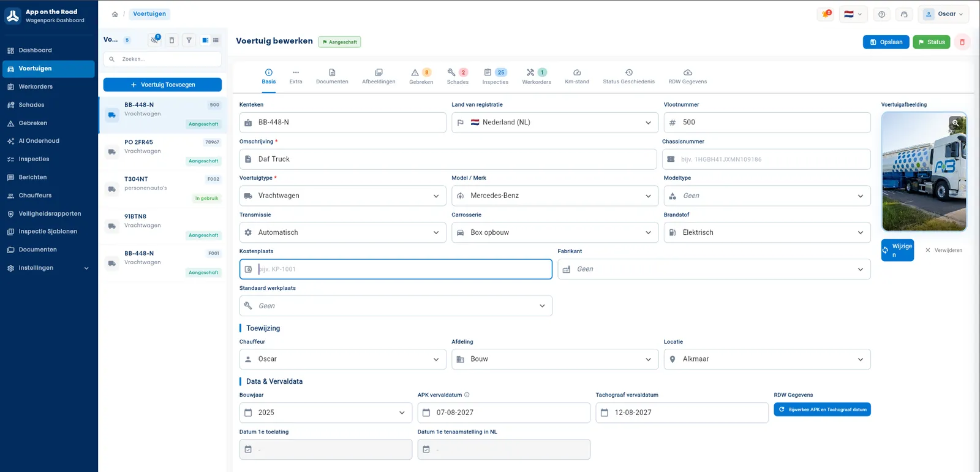Click the Verwijderen image link
This screenshot has height=472, width=980.
click(944, 250)
